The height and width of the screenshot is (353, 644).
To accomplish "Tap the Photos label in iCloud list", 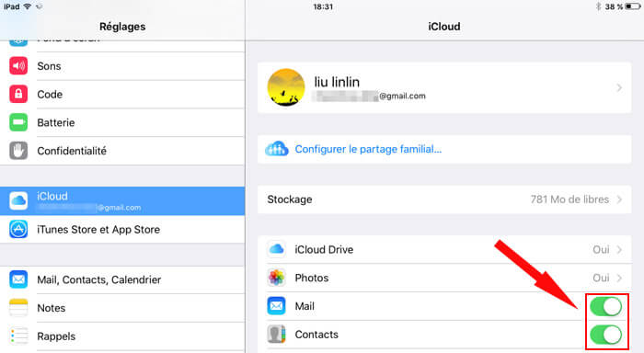I will pos(312,278).
